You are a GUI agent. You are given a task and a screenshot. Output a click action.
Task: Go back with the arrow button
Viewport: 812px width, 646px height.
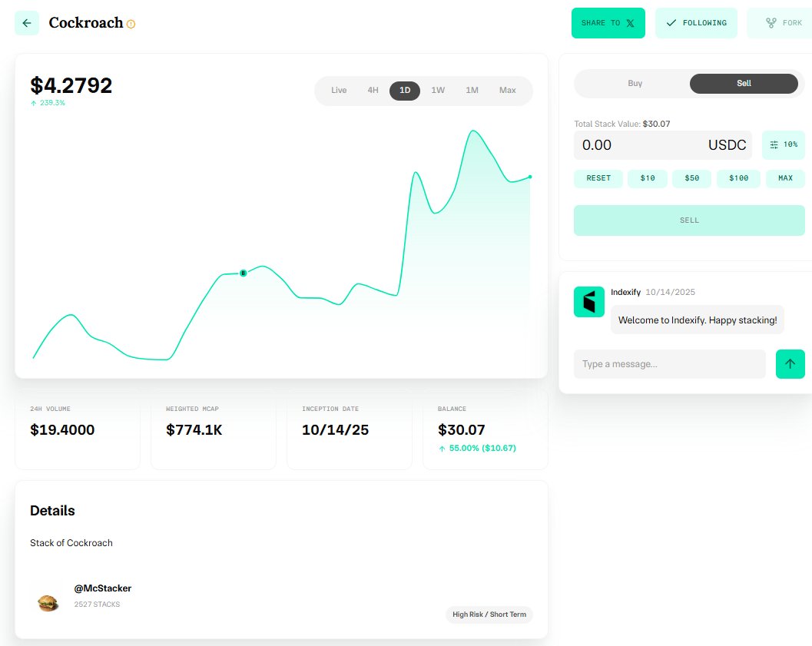[27, 23]
